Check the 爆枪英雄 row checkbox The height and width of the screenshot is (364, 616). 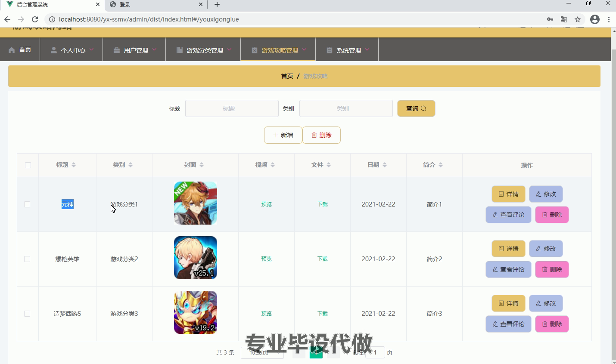coord(27,259)
